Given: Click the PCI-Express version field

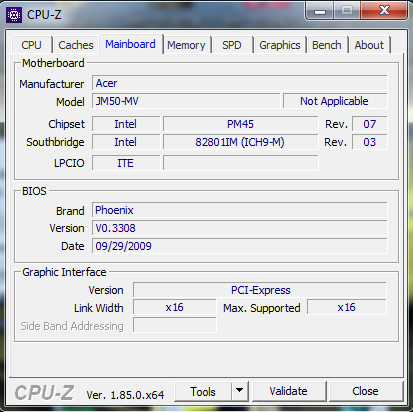Looking at the screenshot, I should tap(260, 290).
